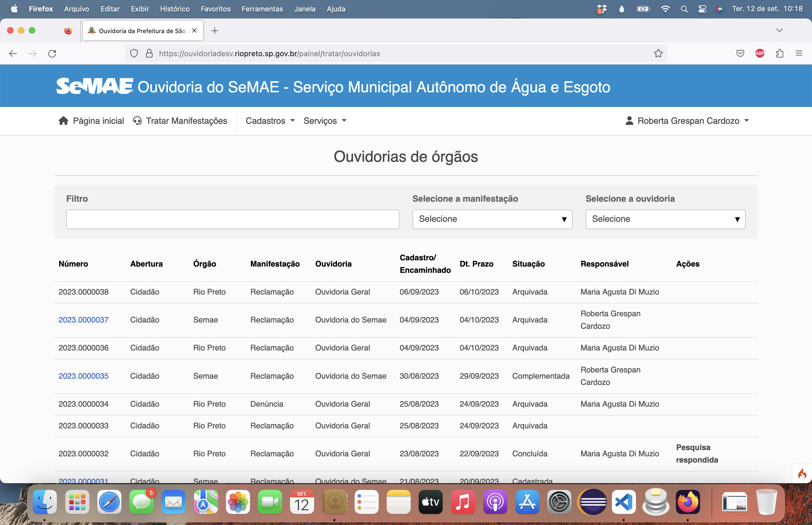Open Roberta Grespan Cardozo user menu
This screenshot has height=525, width=812.
pyautogui.click(x=687, y=121)
